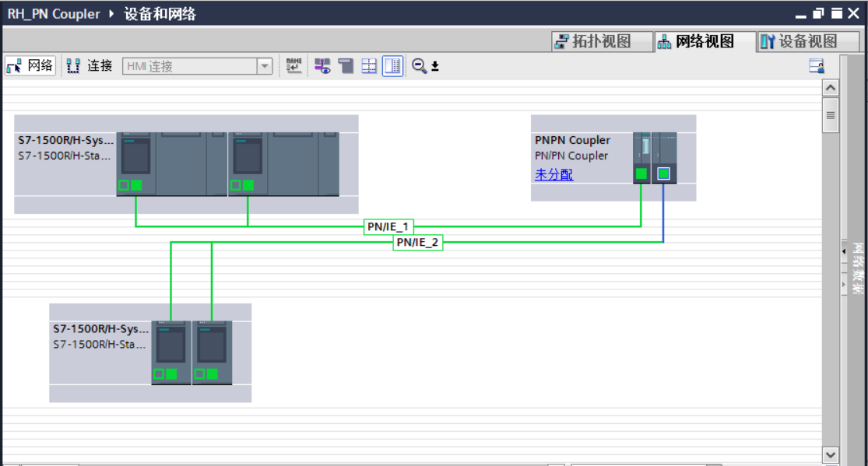Click the 未分配 unassigned link on PNPN Coupler
868x466 pixels.
tap(553, 174)
